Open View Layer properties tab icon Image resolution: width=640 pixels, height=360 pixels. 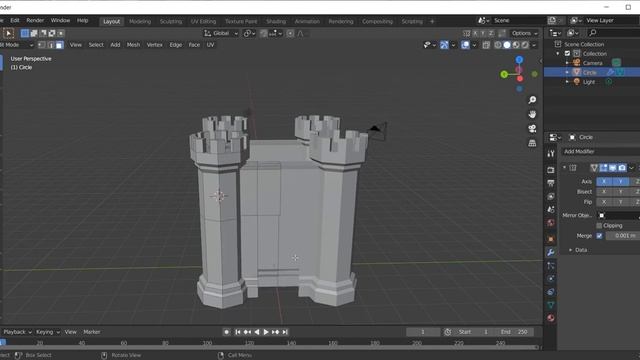click(551, 196)
